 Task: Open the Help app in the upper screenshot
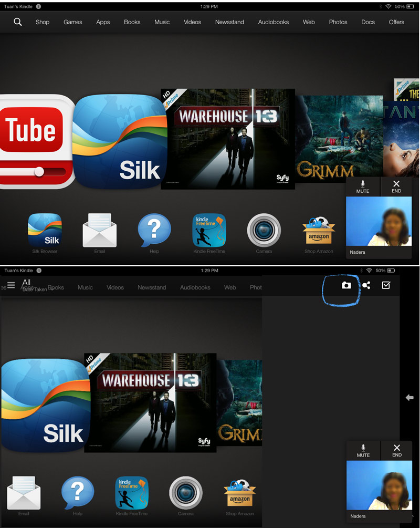[154, 230]
